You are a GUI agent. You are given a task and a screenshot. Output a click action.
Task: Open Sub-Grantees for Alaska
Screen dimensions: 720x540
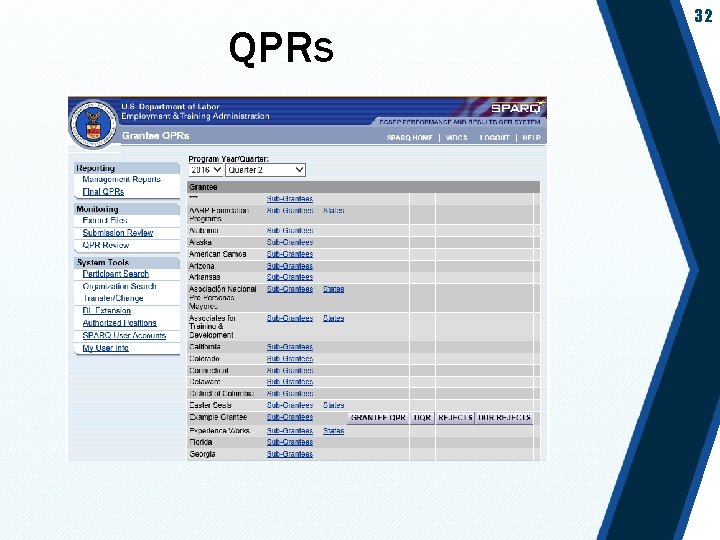(290, 242)
